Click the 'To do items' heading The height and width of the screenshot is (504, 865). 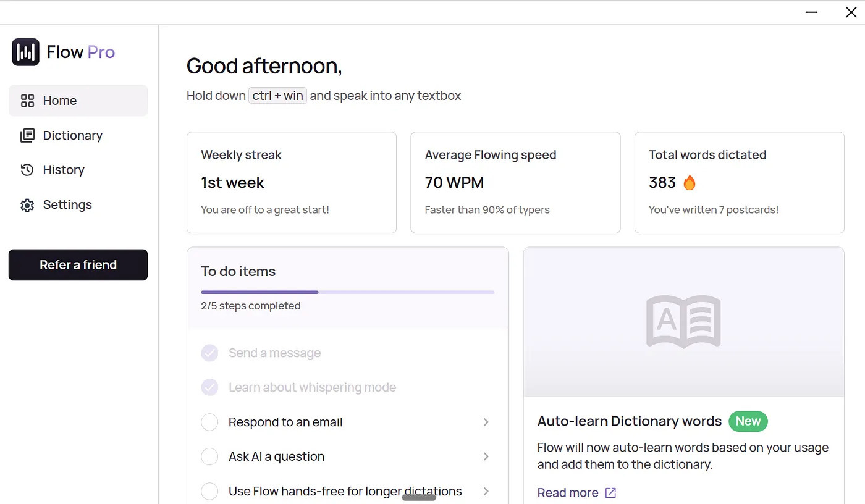coord(238,271)
